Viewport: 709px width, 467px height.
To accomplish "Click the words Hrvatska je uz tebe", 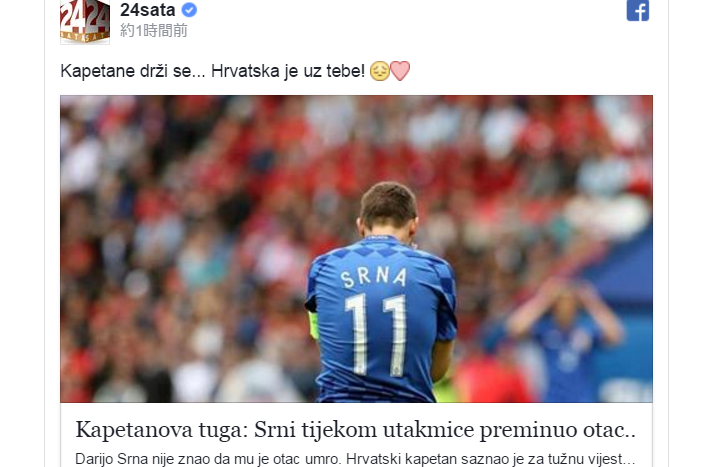I will 288,71.
